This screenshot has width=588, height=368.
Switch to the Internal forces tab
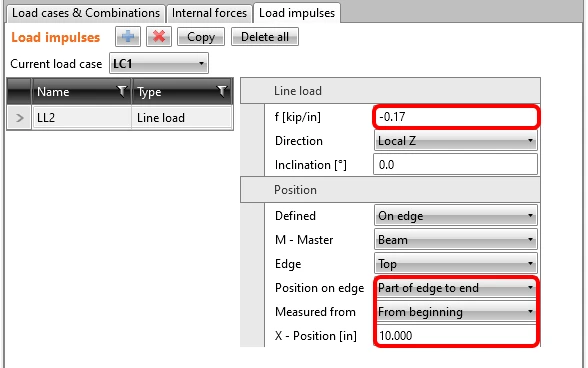[209, 13]
